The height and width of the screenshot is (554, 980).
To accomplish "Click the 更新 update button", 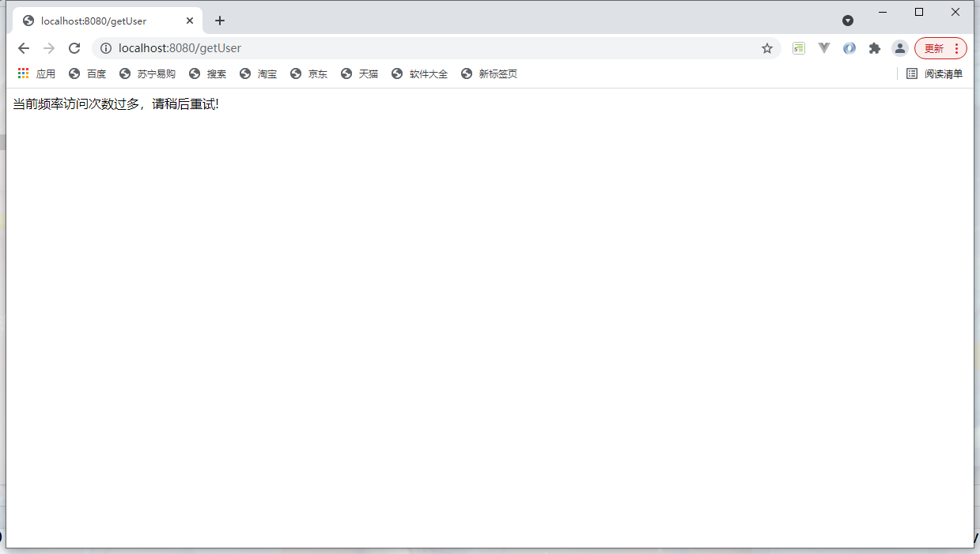I will [940, 48].
